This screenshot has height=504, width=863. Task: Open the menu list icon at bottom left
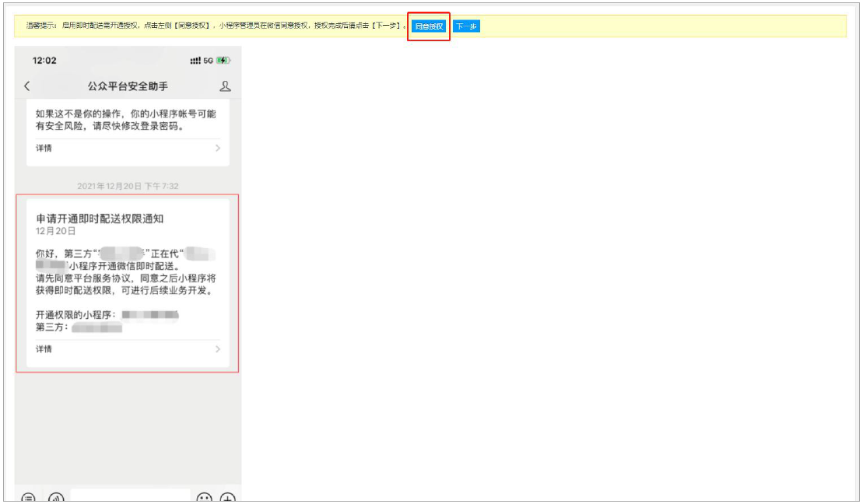29,498
